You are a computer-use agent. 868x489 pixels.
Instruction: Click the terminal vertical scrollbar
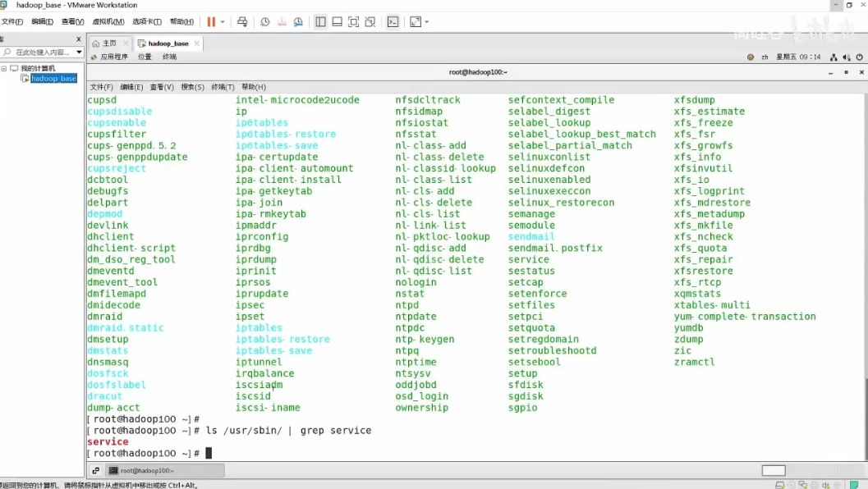[x=866, y=418]
